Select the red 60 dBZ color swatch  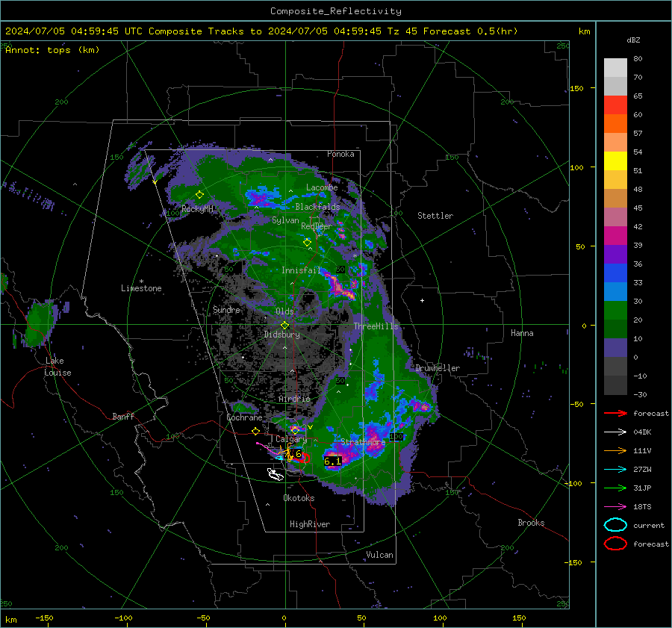tap(615, 105)
